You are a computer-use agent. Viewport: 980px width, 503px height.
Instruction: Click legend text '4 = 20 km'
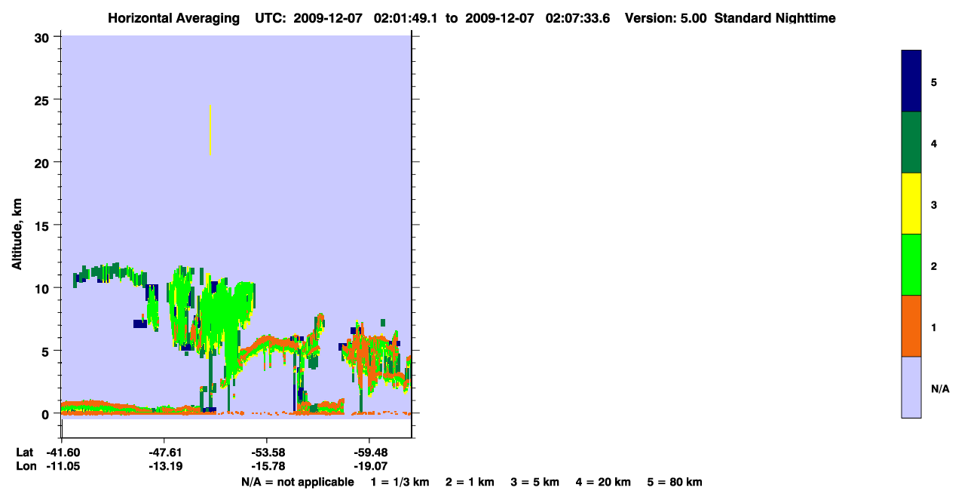point(603,482)
